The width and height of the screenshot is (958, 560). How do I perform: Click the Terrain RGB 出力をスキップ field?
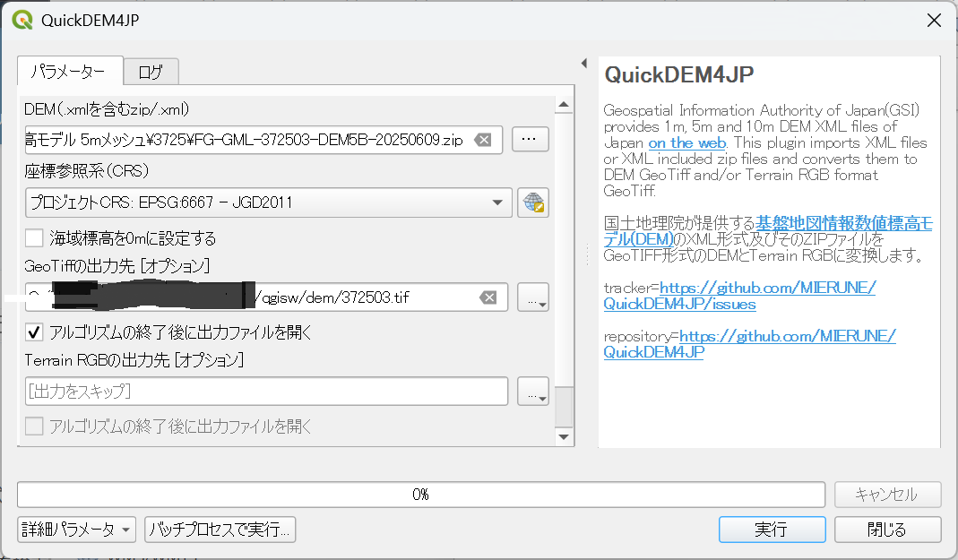click(x=266, y=392)
